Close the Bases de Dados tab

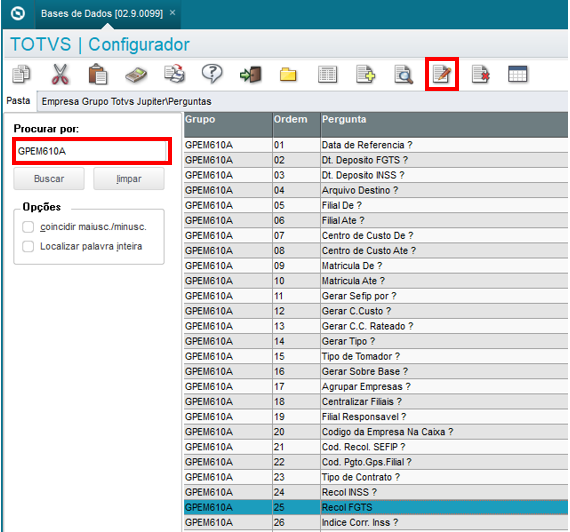coord(173,13)
